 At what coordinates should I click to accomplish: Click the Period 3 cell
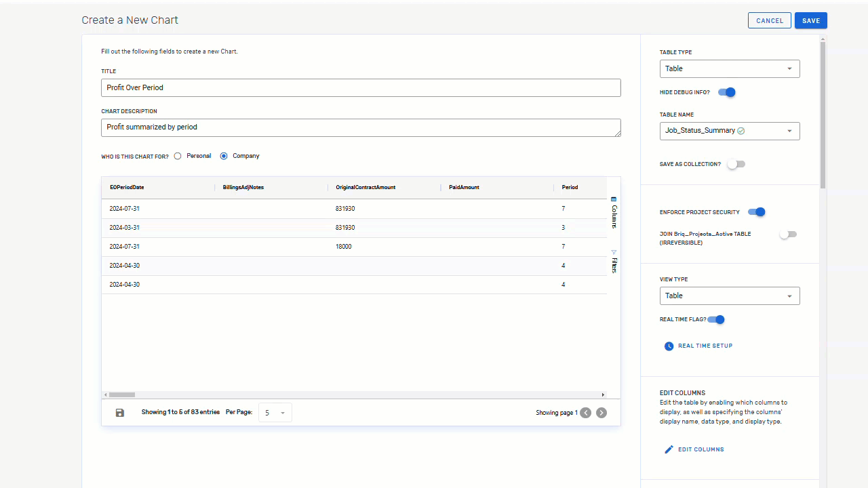(x=564, y=228)
